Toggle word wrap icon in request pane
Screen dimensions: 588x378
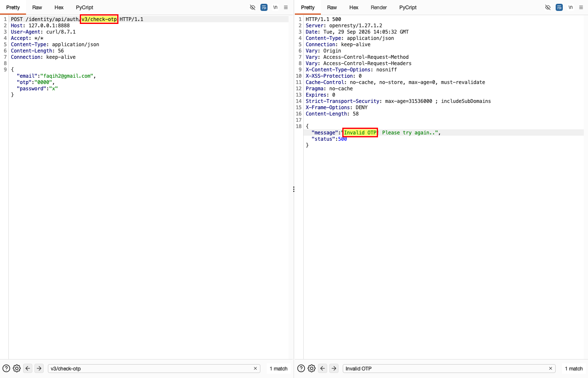pos(264,7)
